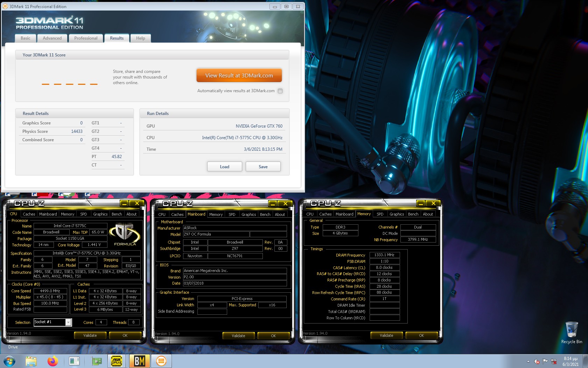The image size is (588, 368).
Task: Open the Help tab in 3DMark
Action: pos(141,38)
